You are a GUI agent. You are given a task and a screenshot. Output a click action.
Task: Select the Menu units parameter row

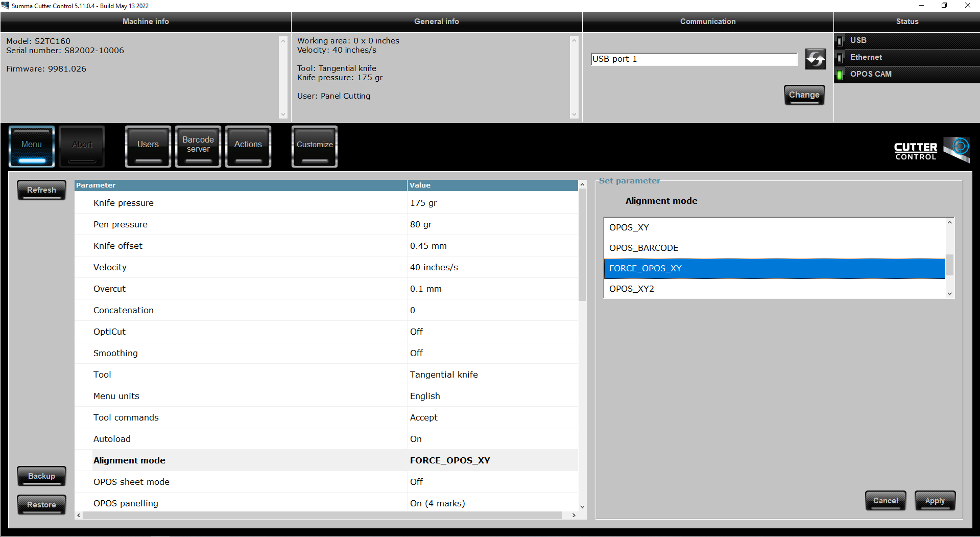pos(326,396)
